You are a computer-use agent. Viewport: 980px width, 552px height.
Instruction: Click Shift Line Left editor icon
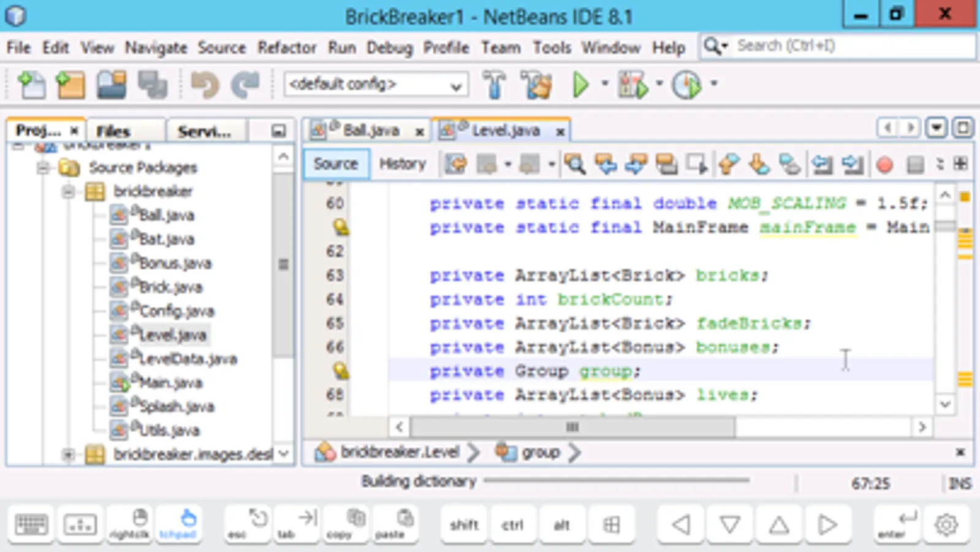[822, 164]
